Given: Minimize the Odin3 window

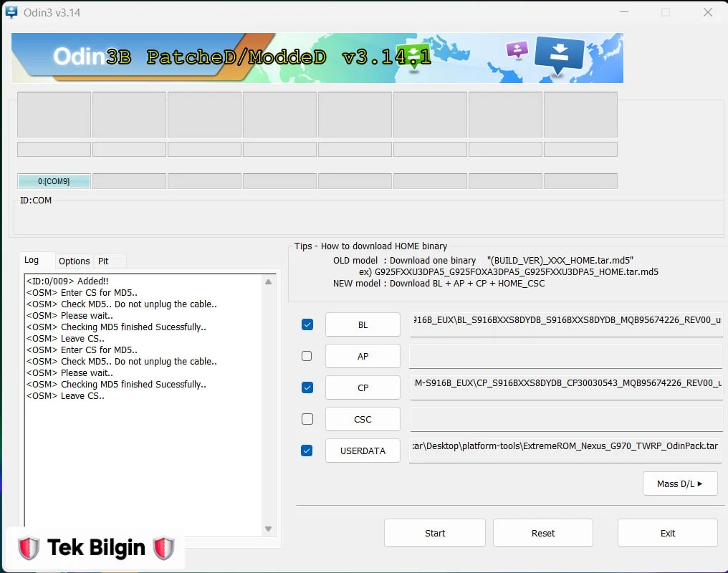Looking at the screenshot, I should 623,12.
